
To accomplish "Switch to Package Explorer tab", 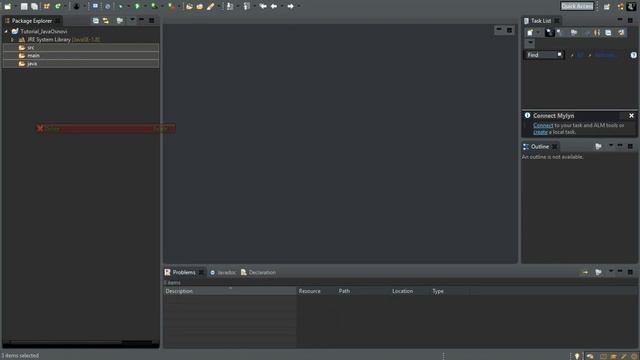I will coord(31,20).
